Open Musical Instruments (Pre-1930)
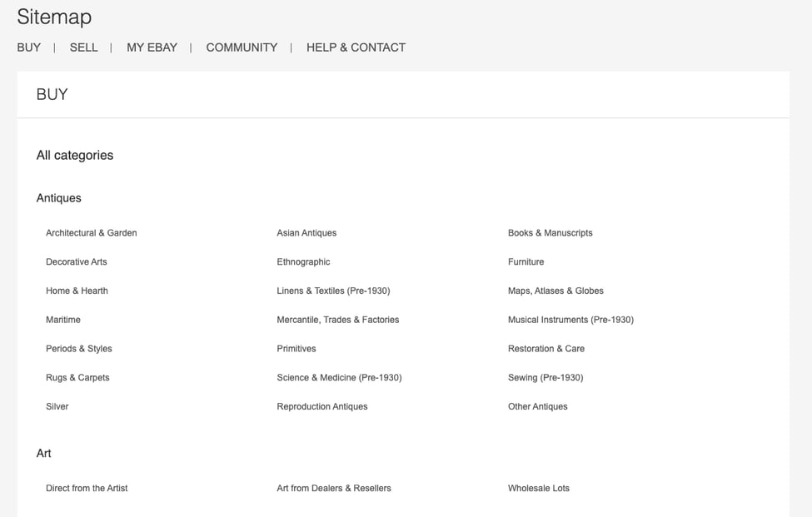Screen dimensions: 812x517 coord(571,320)
